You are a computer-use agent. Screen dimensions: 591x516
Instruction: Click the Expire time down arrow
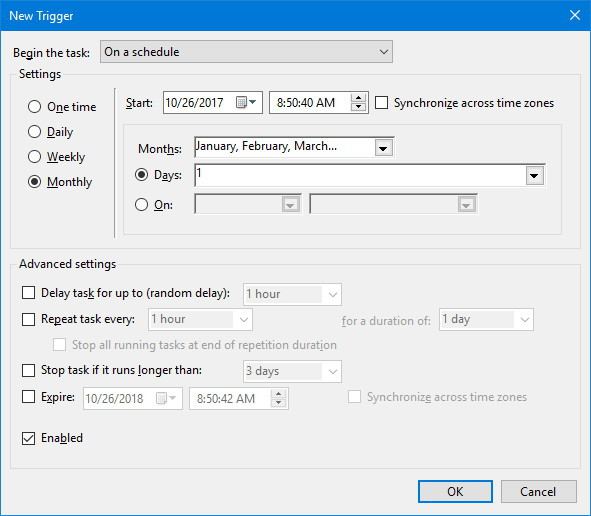click(279, 403)
